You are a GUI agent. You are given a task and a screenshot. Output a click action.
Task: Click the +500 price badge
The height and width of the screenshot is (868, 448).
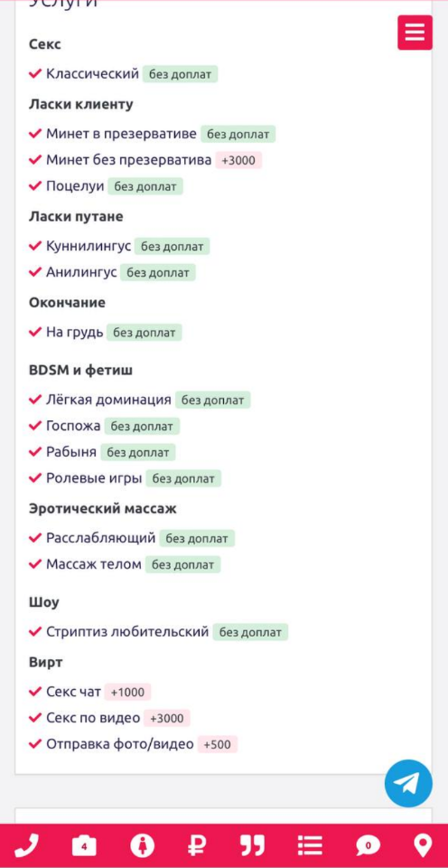(218, 744)
